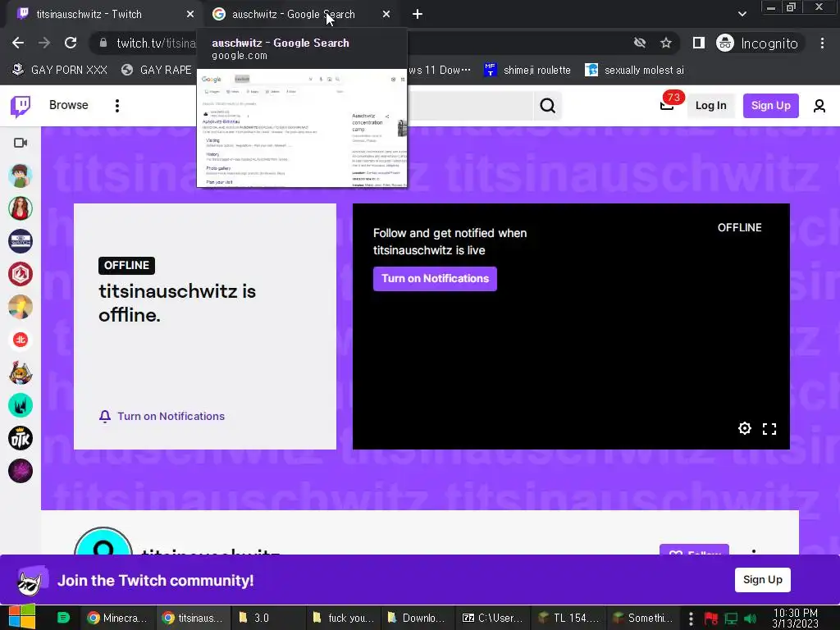The image size is (840, 630).
Task: Open the loot inbox with 73 badge
Action: (667, 105)
